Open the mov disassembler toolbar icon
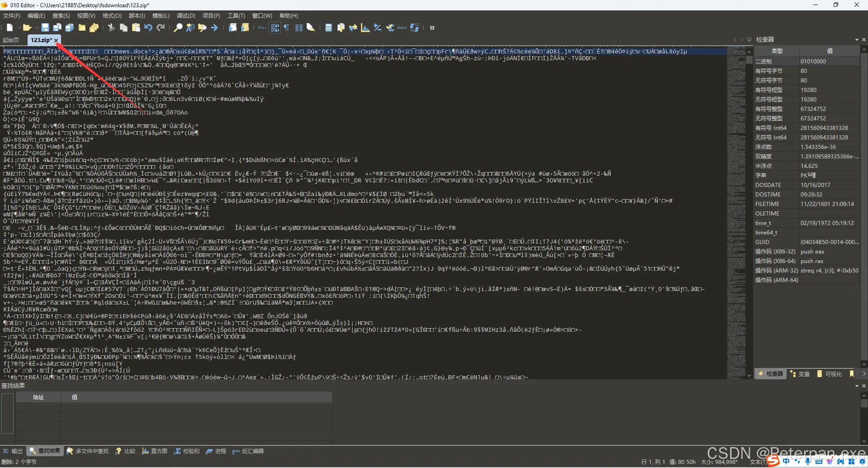This screenshot has height=468, width=868. click(x=402, y=28)
